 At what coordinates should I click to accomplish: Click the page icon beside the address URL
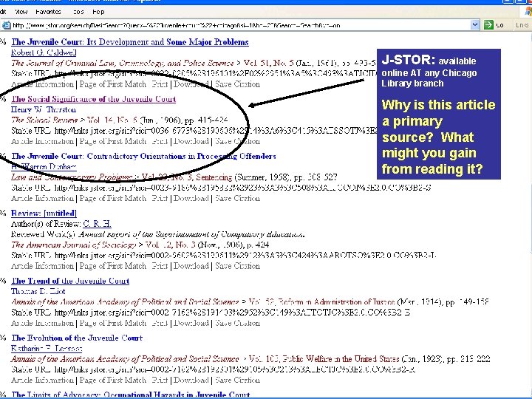coord(6,25)
